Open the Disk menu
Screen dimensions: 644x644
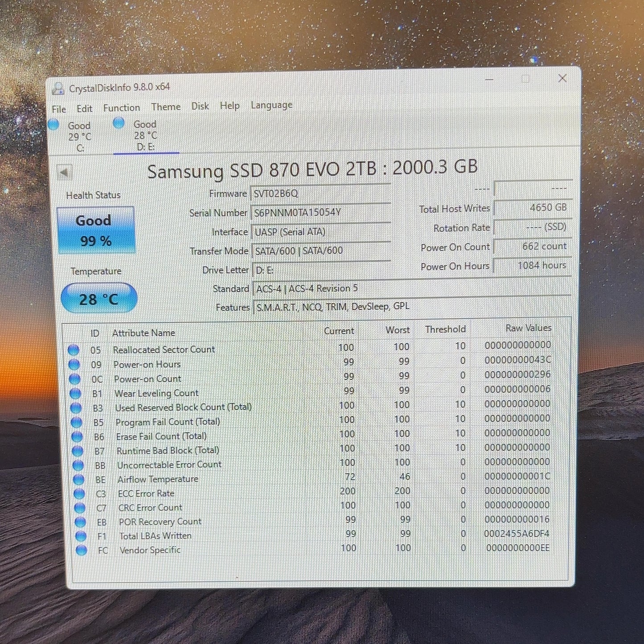200,106
